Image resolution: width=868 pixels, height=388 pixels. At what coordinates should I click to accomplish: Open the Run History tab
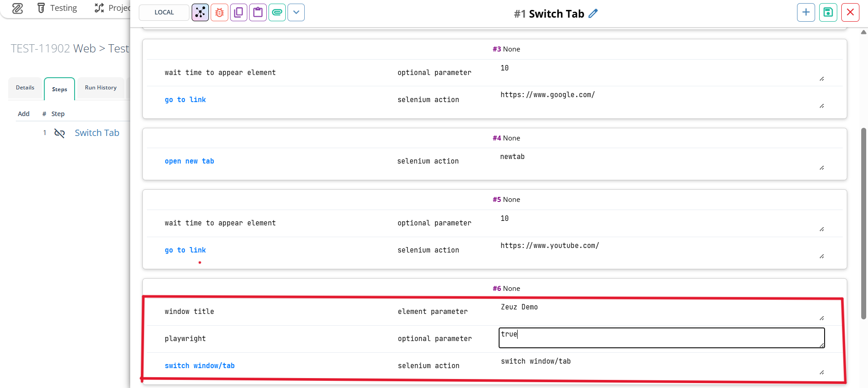click(x=100, y=88)
